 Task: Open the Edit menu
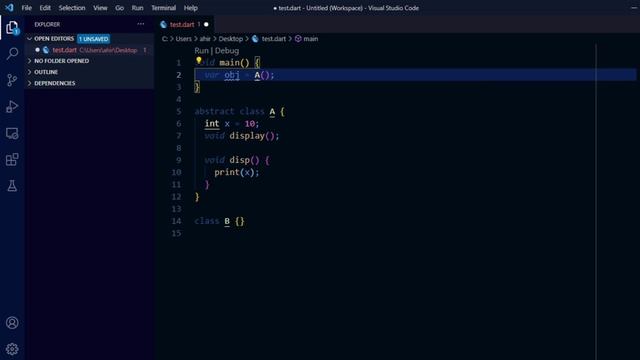45,8
